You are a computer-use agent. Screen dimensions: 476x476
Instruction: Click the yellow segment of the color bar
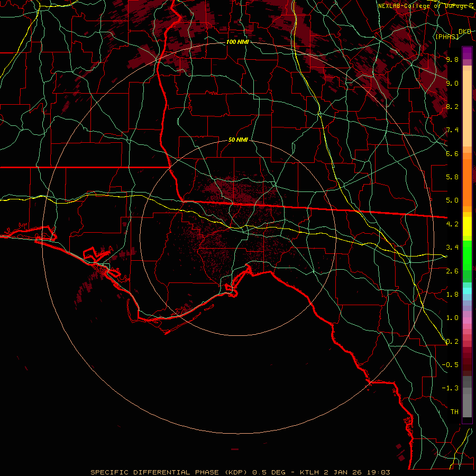coord(467,226)
